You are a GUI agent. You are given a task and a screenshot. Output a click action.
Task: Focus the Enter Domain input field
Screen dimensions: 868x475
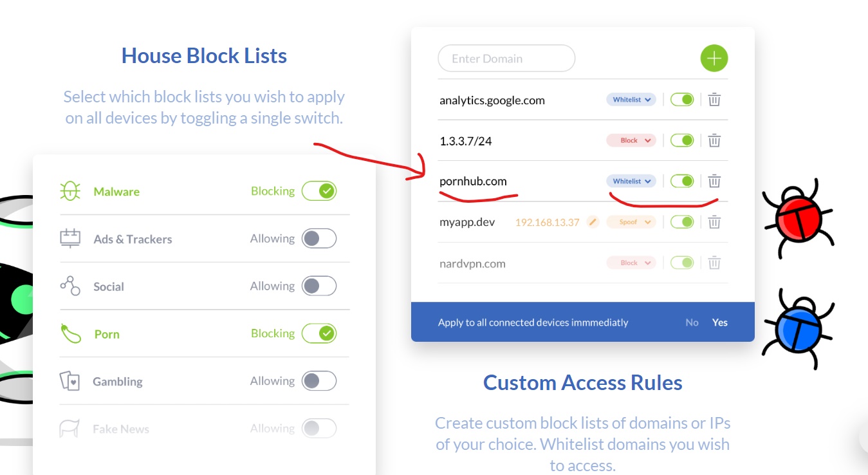[x=506, y=59]
